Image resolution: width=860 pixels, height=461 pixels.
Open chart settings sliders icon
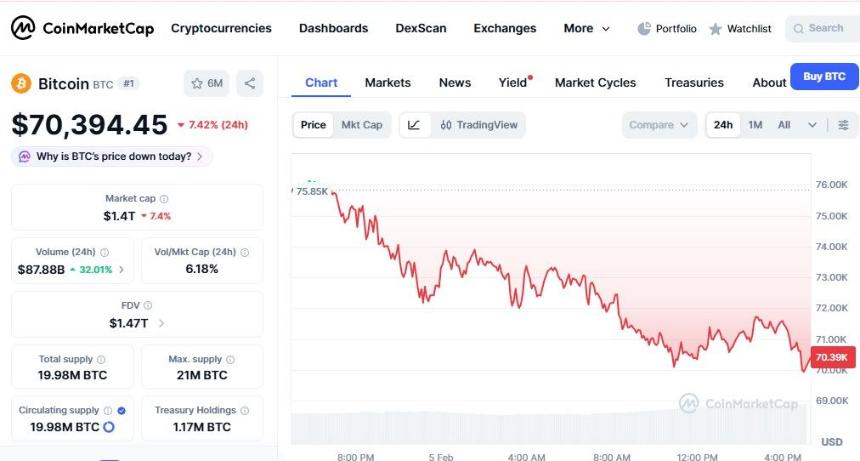pyautogui.click(x=843, y=125)
